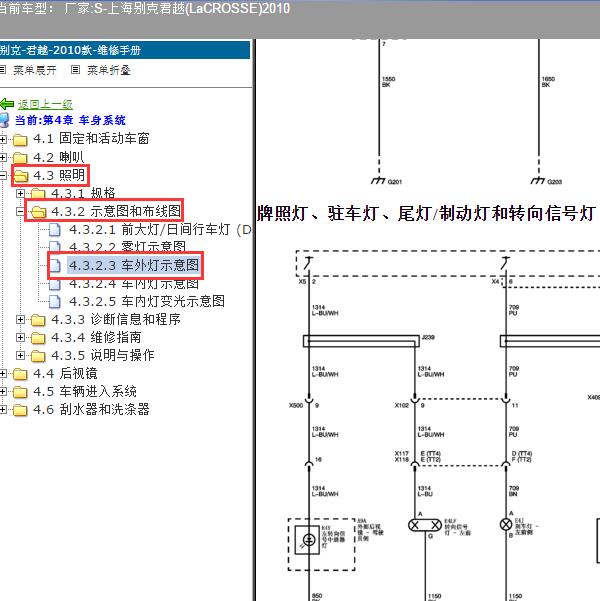This screenshot has height=601, width=600.
Task: Select 4.4 后视镜 in the tree
Action: pos(65,373)
